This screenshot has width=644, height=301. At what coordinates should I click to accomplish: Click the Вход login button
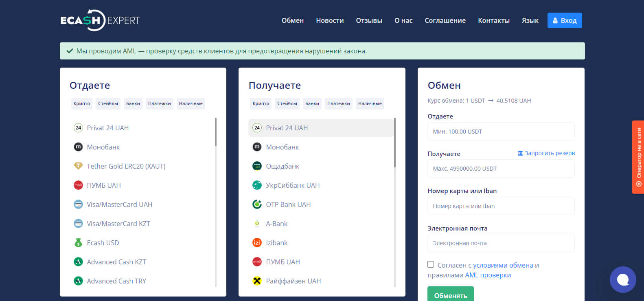565,20
